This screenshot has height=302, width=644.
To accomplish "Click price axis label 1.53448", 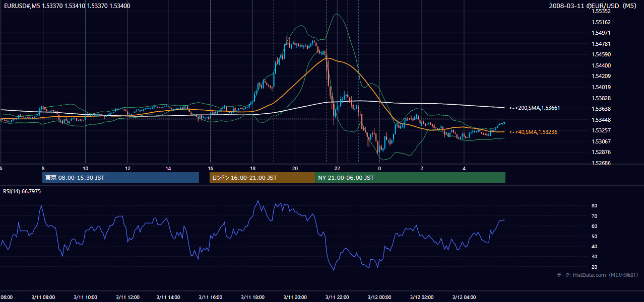I will (x=601, y=120).
